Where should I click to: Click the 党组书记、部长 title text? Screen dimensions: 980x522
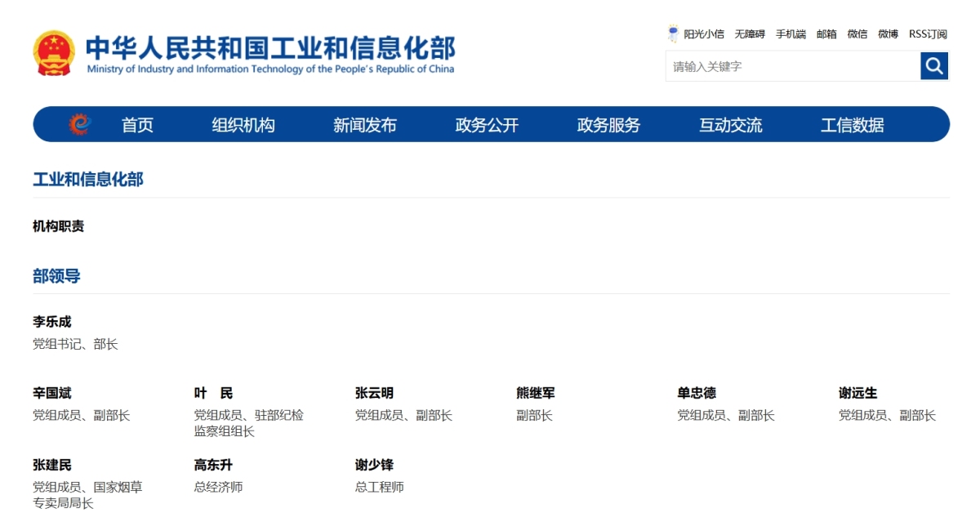pos(75,345)
